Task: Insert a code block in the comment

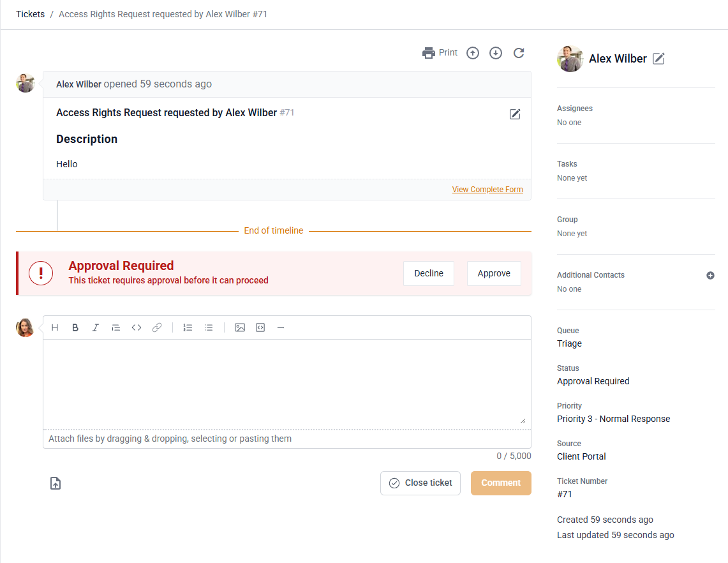Action: (x=260, y=327)
